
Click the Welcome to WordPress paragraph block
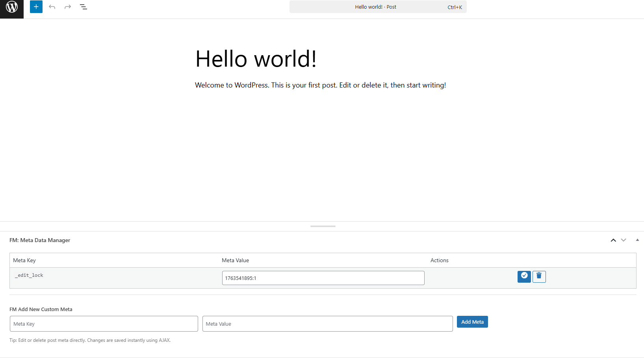(x=320, y=85)
